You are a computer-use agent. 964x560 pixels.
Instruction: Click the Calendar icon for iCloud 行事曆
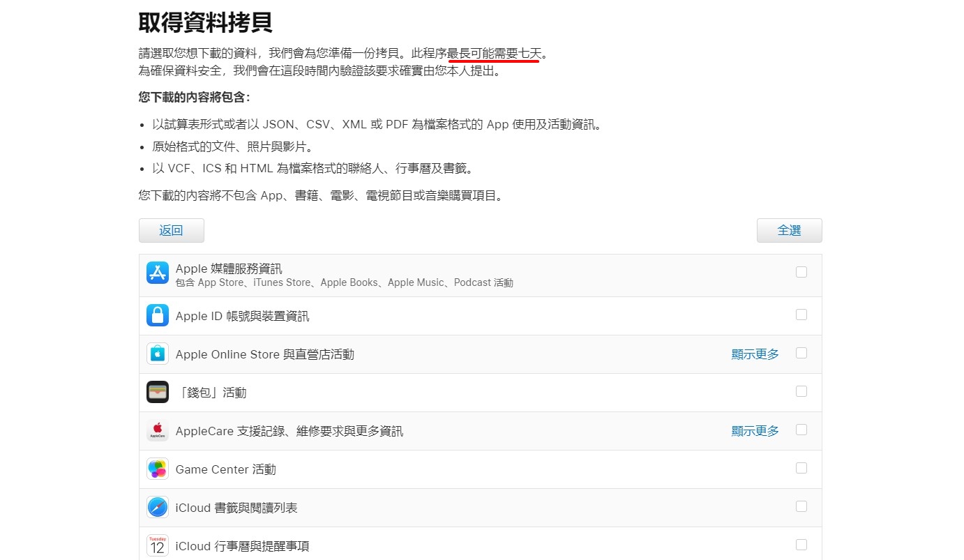pyautogui.click(x=158, y=545)
